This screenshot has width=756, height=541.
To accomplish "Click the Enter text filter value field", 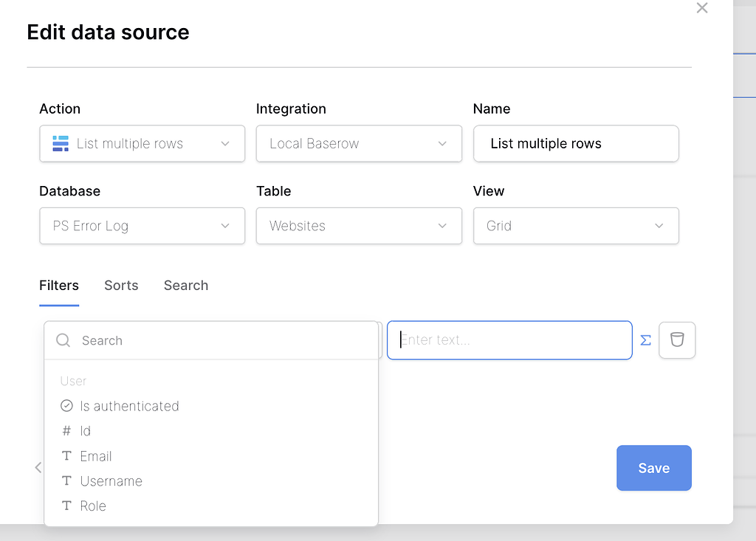I will (x=509, y=340).
